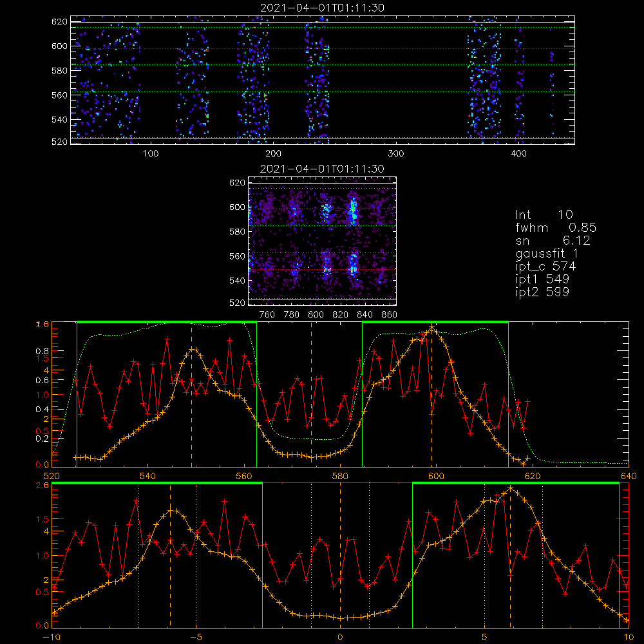Click y-axis label 580 of top image

pyautogui.click(x=59, y=71)
